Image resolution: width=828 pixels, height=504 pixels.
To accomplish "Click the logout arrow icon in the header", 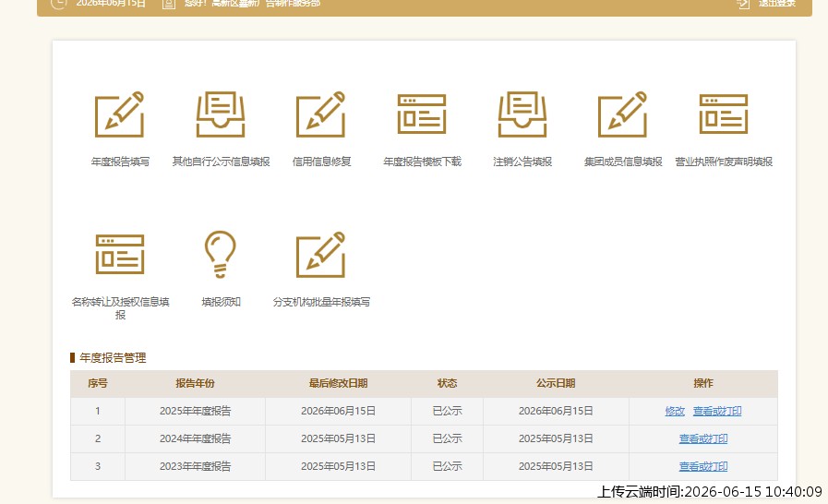I will 743,4.
